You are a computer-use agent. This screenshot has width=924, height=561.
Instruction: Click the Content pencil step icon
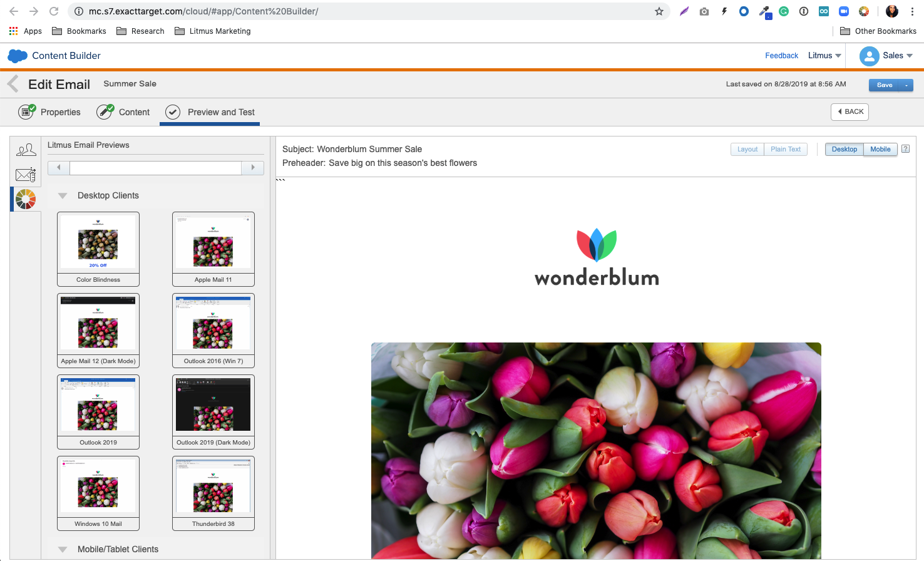click(x=105, y=111)
